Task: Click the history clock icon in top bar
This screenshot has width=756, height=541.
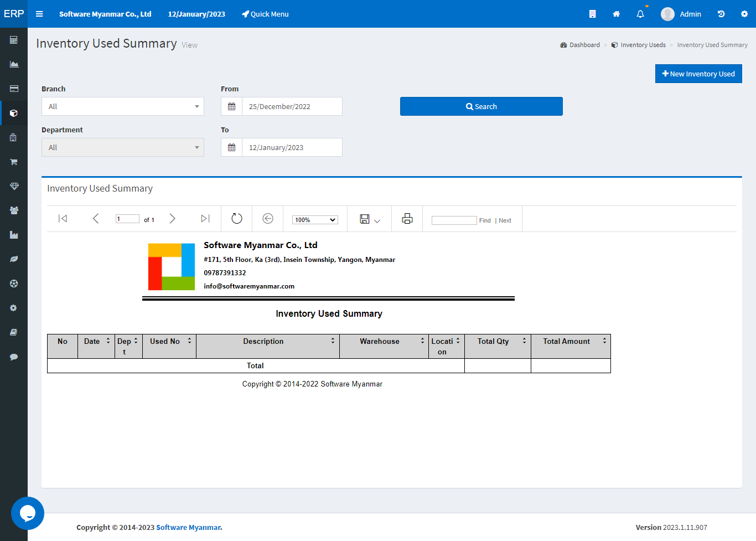Action: point(721,14)
